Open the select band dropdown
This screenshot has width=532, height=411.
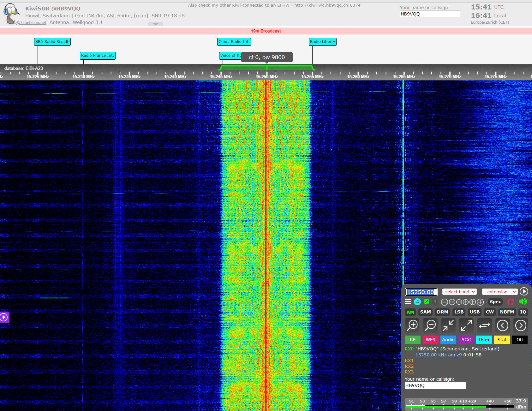tap(459, 292)
